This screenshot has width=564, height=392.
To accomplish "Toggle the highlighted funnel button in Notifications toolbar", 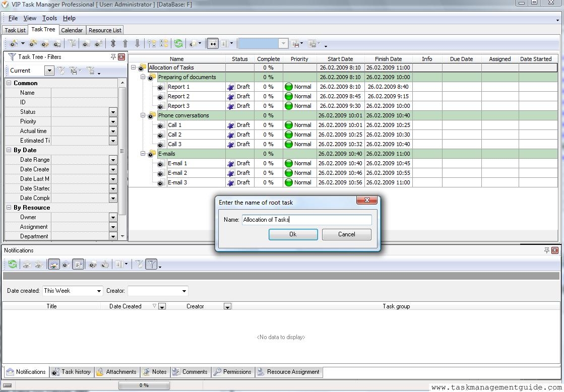I will coord(151,265).
